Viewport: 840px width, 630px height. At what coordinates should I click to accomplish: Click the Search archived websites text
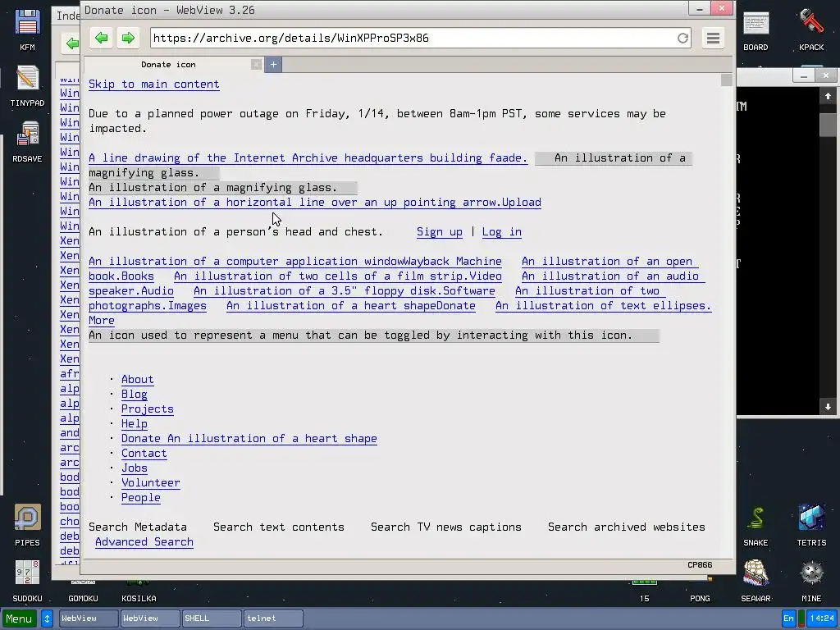point(626,527)
